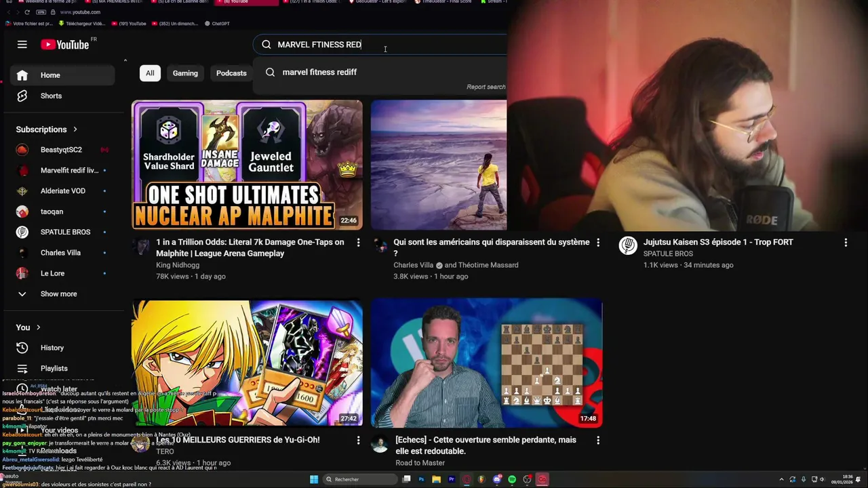Open options menu for Trillion Odds video
This screenshot has height=488, width=868.
point(359,243)
